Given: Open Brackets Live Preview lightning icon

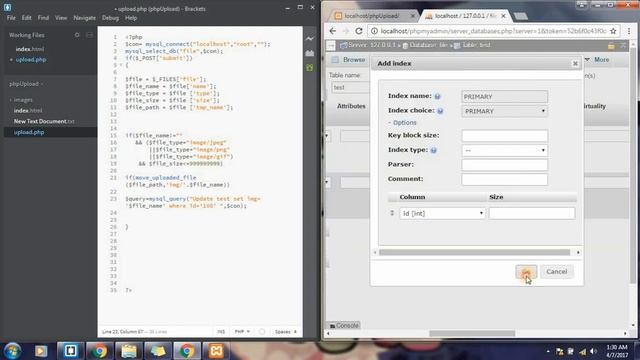Looking at the screenshot, I should pos(310,39).
